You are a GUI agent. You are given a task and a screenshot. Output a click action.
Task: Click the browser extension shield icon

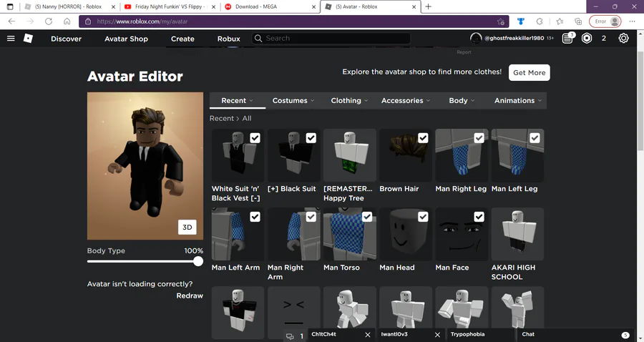[521, 21]
